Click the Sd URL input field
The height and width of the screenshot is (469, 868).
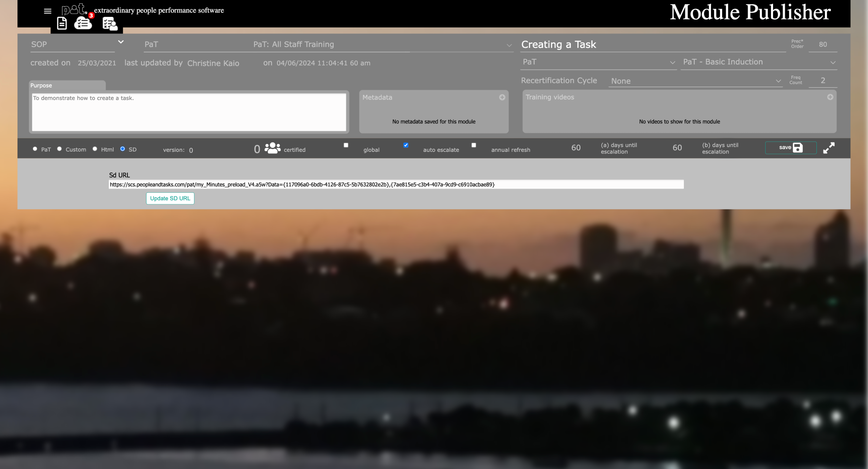coord(396,184)
